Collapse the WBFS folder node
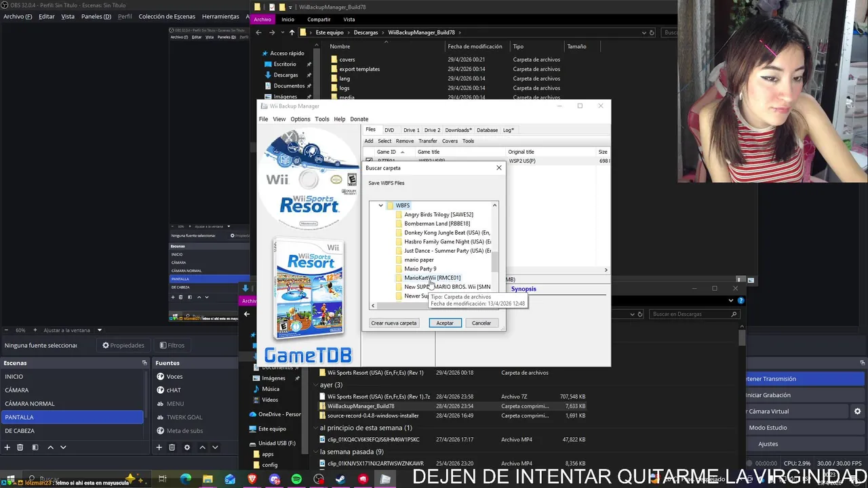Viewport: 868px width, 488px height. click(x=380, y=205)
